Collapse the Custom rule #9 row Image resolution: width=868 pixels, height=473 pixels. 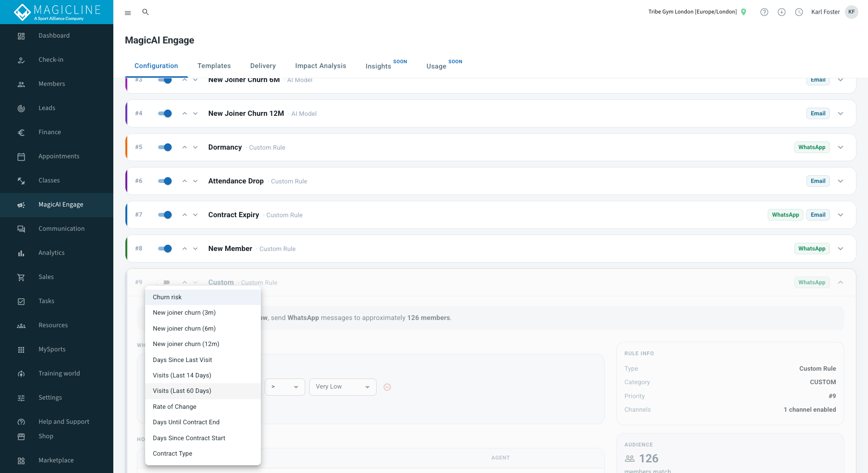click(841, 282)
